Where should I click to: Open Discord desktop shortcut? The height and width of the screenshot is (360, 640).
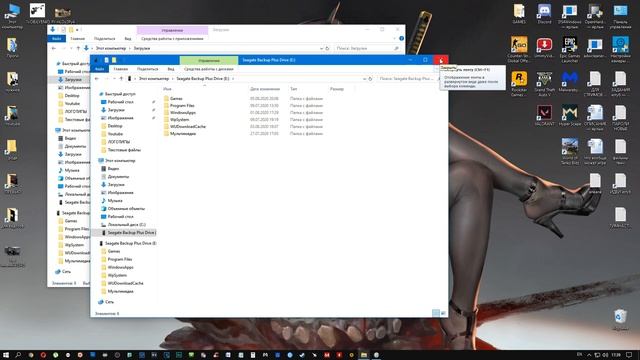[x=544, y=13]
